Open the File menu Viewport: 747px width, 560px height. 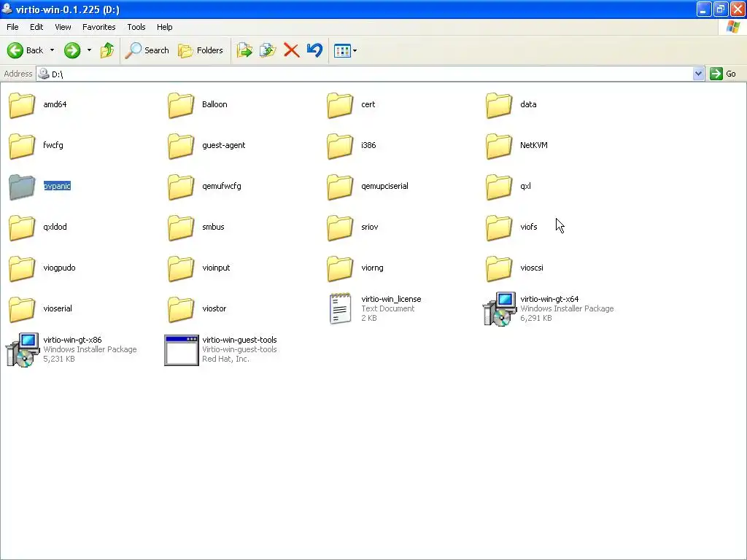(x=12, y=27)
